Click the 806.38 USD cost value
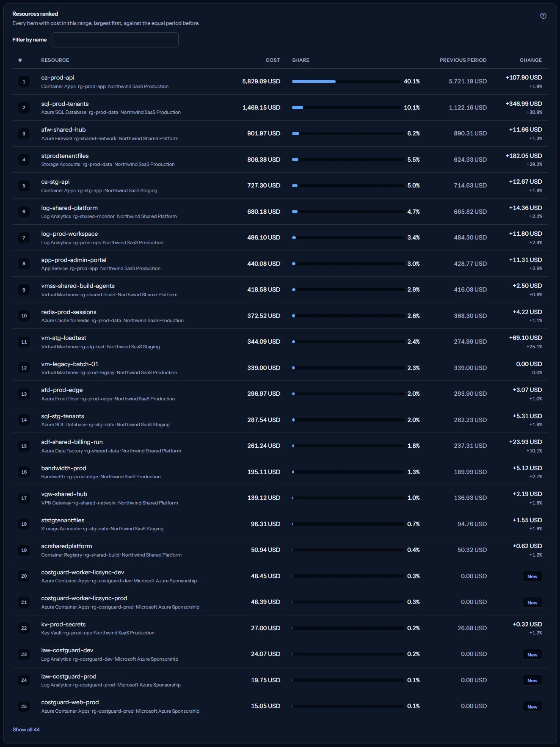 tap(264, 160)
